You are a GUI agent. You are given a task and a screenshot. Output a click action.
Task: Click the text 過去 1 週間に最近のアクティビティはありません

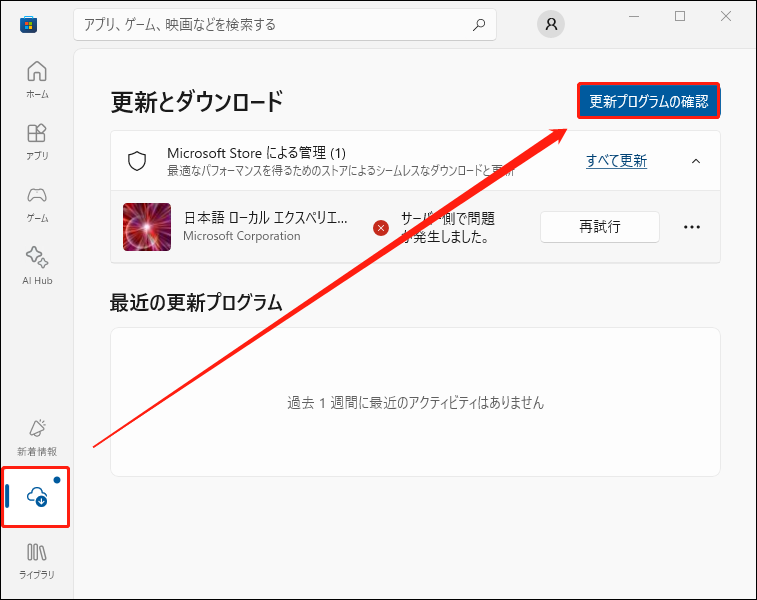pos(416,403)
